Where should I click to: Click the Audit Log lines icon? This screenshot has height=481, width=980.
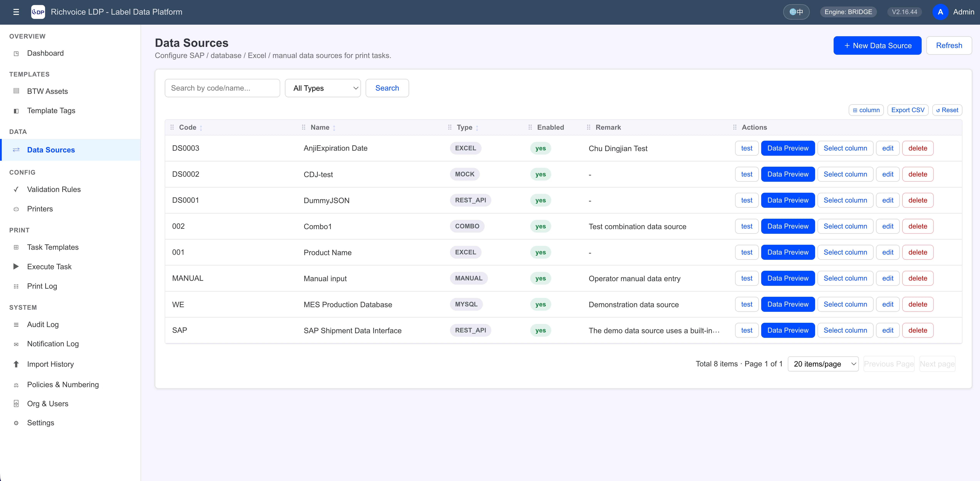[x=16, y=325]
